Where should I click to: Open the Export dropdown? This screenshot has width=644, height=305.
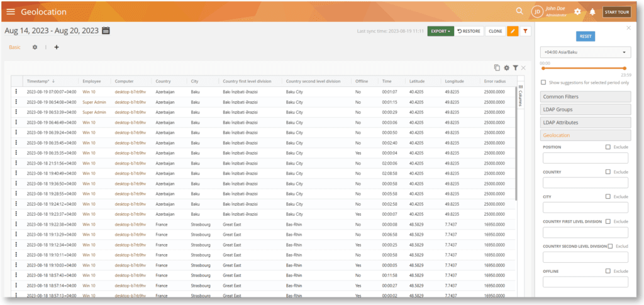pos(441,31)
